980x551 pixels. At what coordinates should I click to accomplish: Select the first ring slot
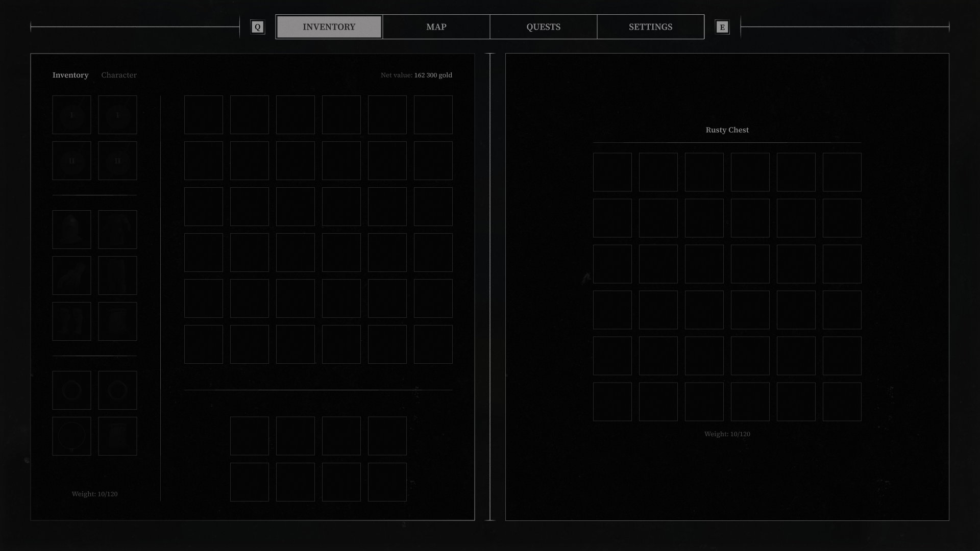(x=71, y=390)
